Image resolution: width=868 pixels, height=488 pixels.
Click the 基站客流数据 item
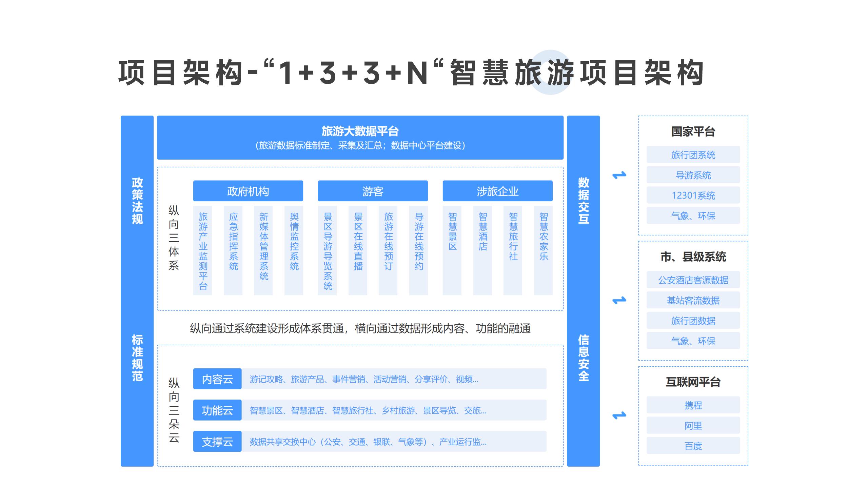point(693,300)
